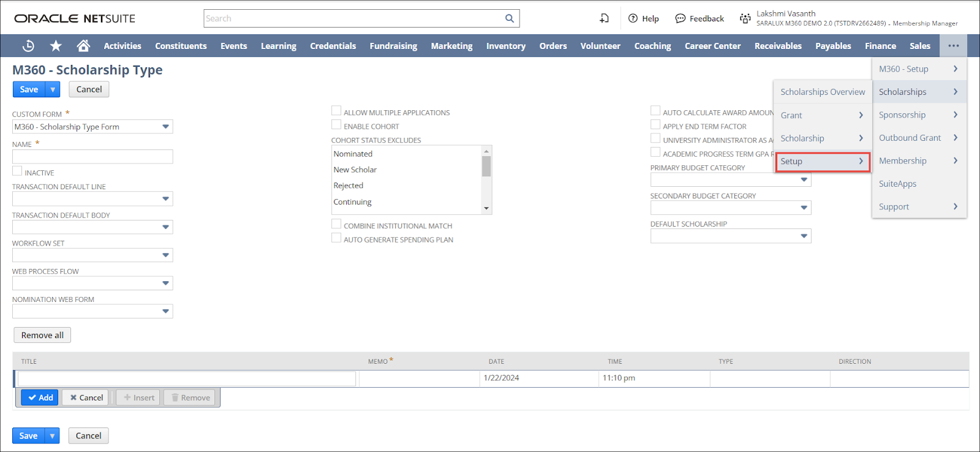Open the Custom Form dropdown

pyautogui.click(x=165, y=127)
